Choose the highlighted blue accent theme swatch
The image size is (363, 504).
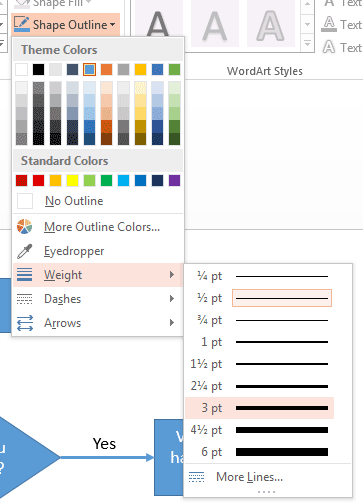[x=89, y=70]
